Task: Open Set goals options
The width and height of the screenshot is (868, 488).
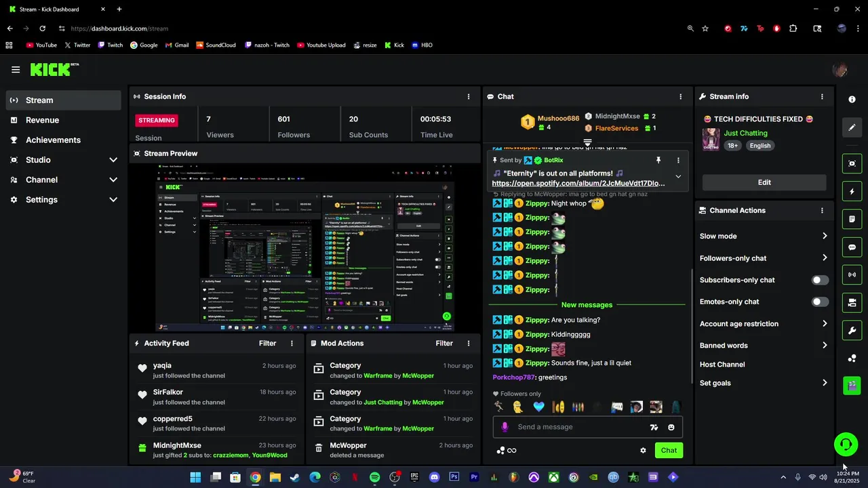Action: pos(764,383)
